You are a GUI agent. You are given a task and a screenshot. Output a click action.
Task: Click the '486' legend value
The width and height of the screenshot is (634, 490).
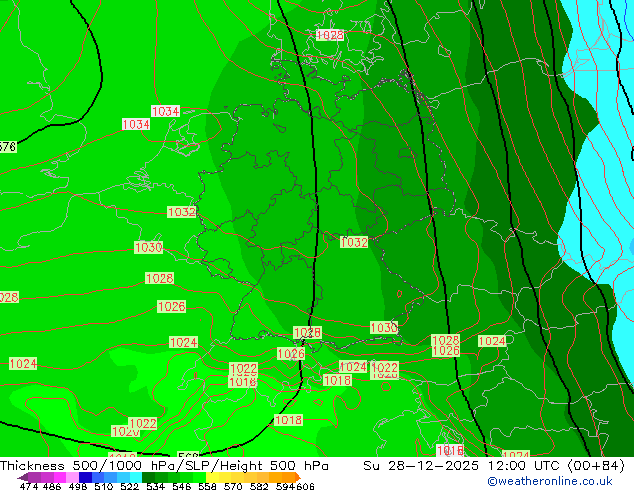[x=52, y=486]
